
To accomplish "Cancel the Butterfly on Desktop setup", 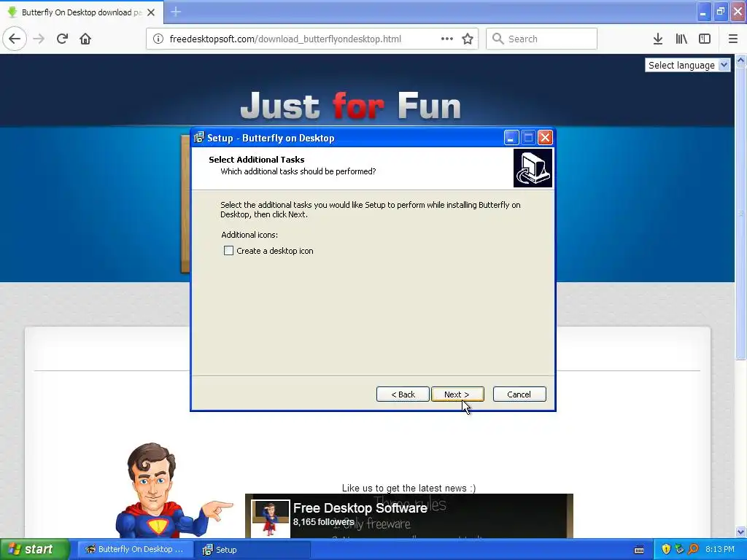I will coord(519,394).
